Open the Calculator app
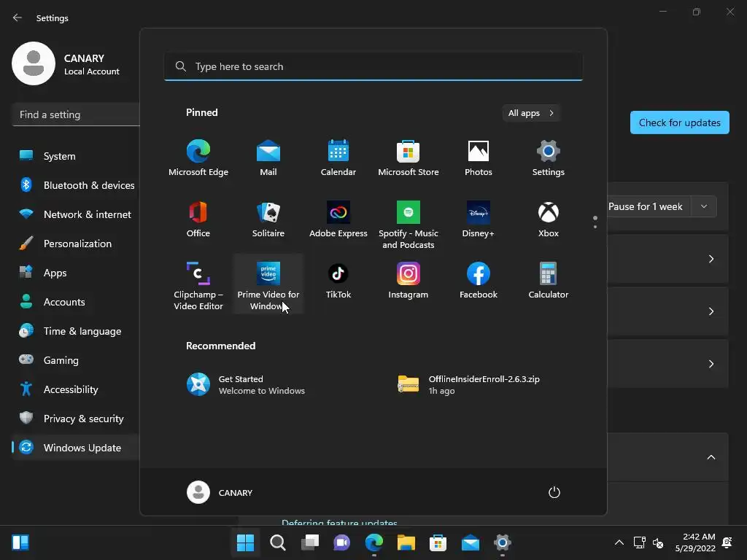This screenshot has height=560, width=747. pyautogui.click(x=549, y=281)
